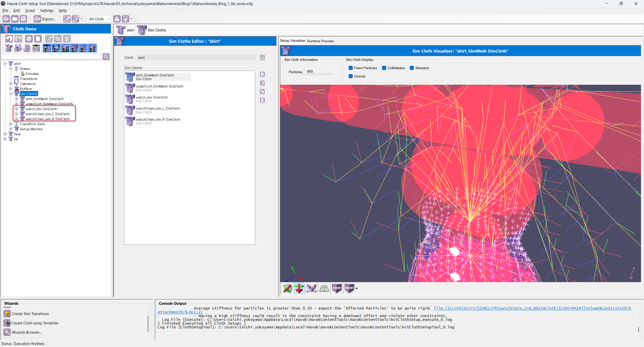Expand the watch_sim SimCloth tree node
This screenshot has height=347, width=644.
point(17,109)
